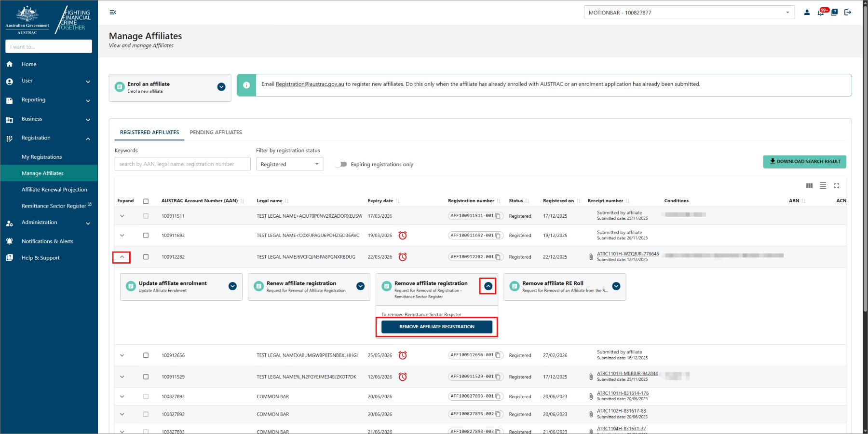Select all rows with the header checkbox
Image resolution: width=868 pixels, height=434 pixels.
[146, 201]
